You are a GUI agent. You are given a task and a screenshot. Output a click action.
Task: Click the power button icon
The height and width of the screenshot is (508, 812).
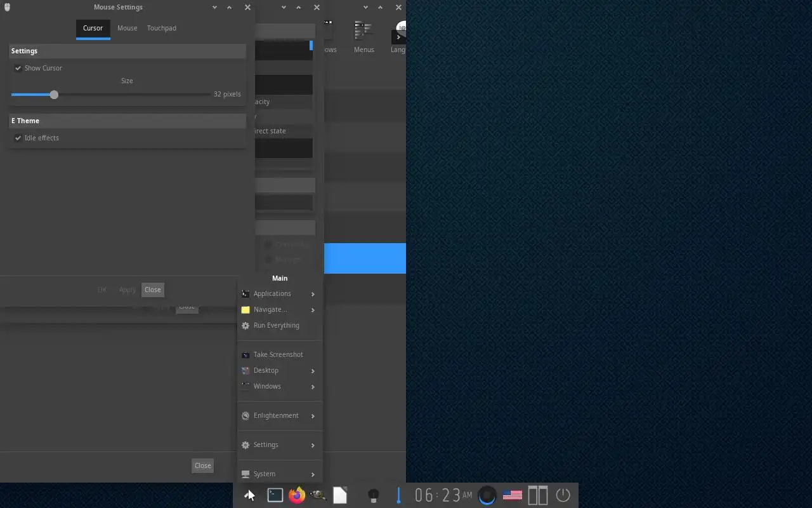coord(563,495)
